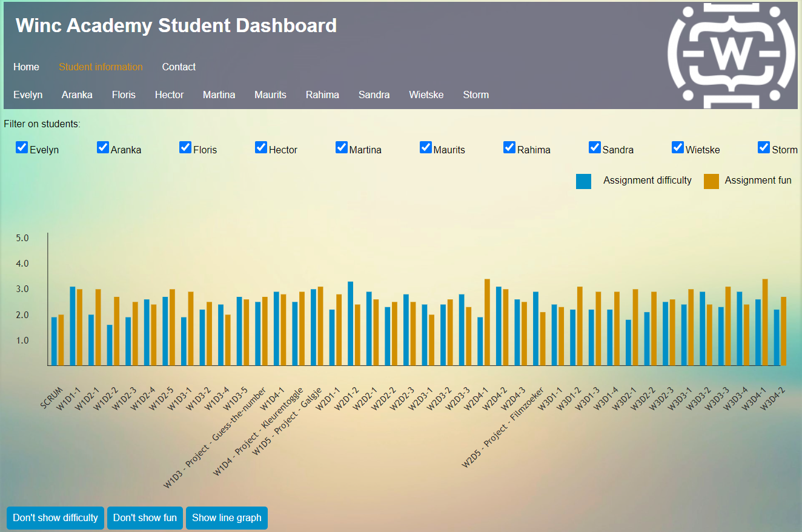Open Floris's student page in navbar
This screenshot has width=802, height=532.
(x=124, y=95)
